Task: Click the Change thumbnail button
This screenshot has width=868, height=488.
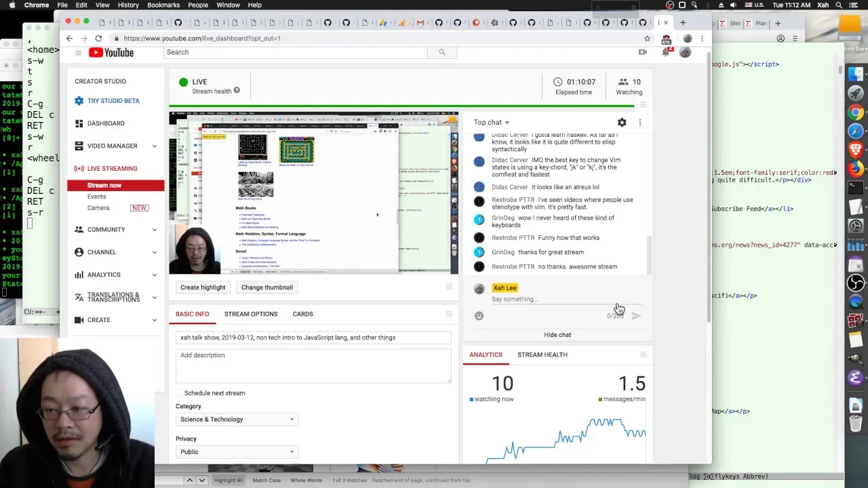Action: [x=267, y=287]
